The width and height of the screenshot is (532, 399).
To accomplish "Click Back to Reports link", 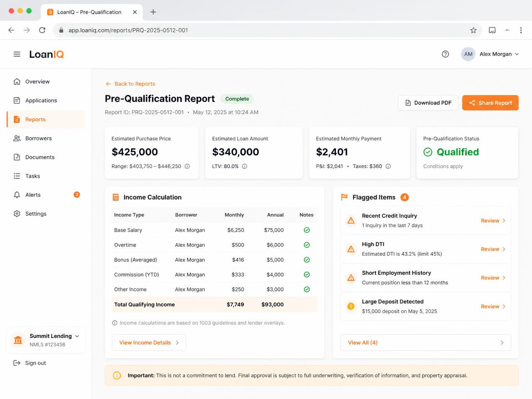I will click(130, 84).
